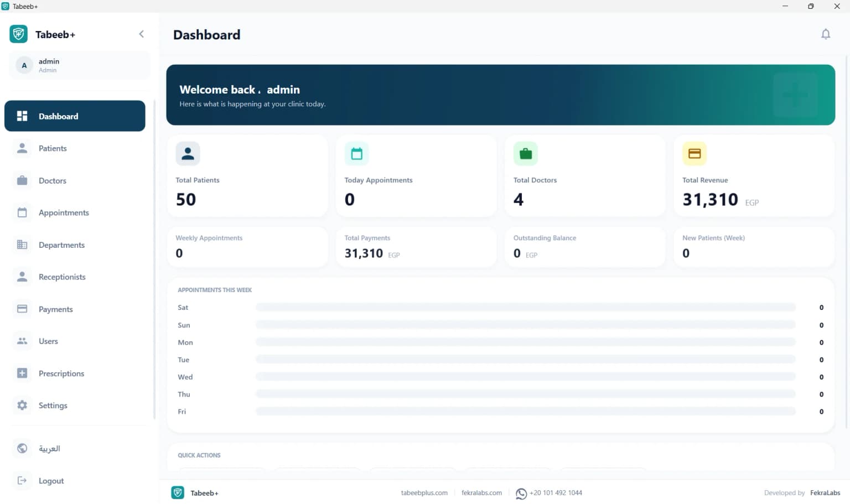Screen dimensions: 850x504
Task: Click the Dashboard grid icon in sidebar
Action: tap(22, 116)
